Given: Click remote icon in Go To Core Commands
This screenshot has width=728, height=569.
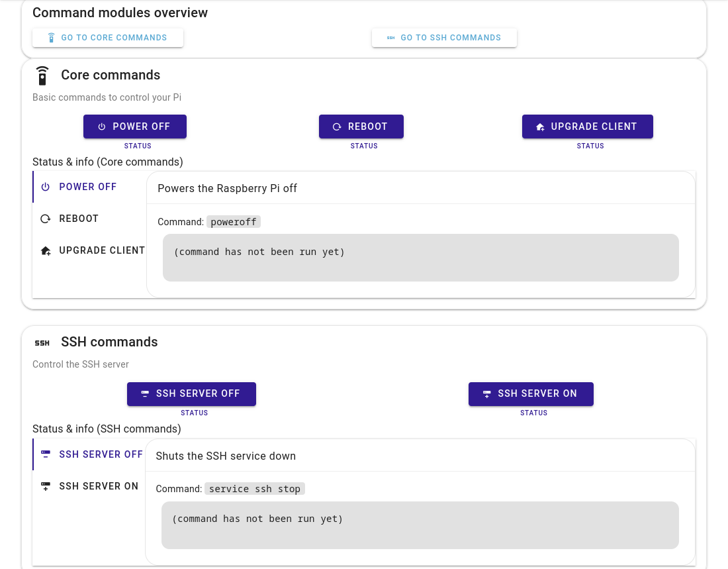Looking at the screenshot, I should (x=52, y=38).
